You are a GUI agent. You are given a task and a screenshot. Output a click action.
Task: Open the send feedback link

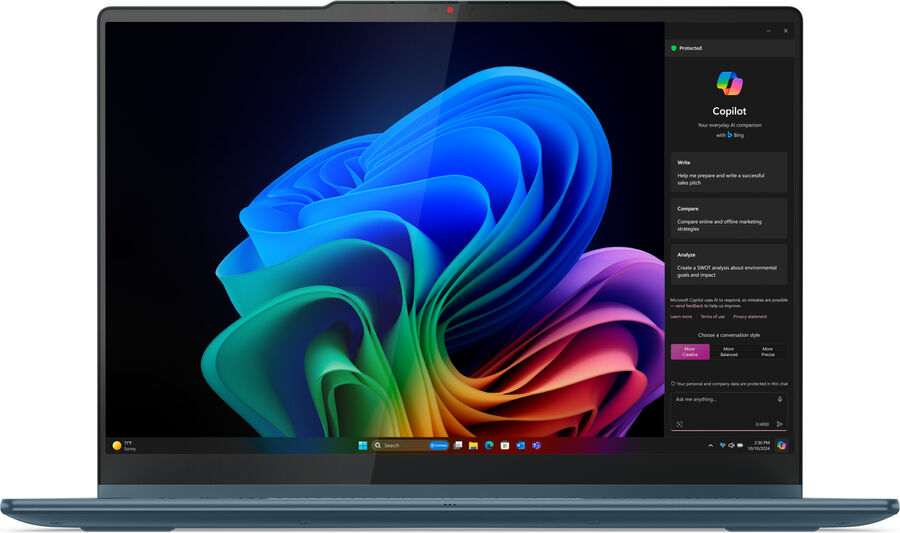(x=689, y=306)
